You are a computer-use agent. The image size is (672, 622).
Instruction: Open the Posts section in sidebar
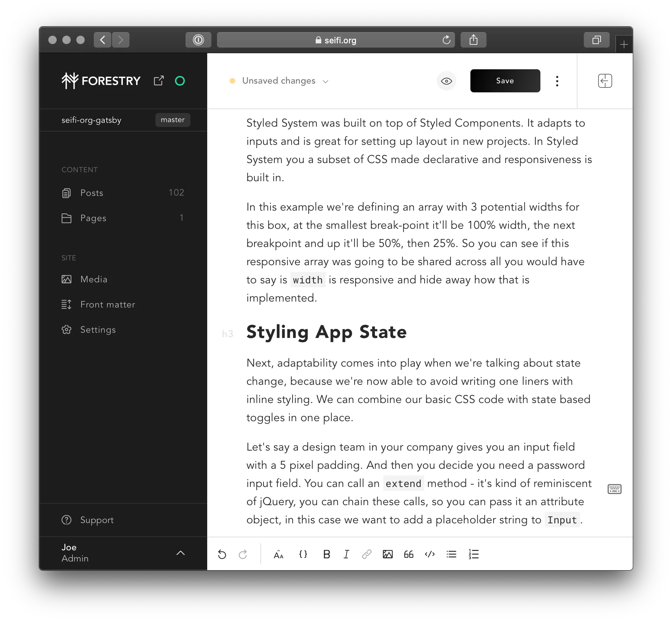coord(92,193)
